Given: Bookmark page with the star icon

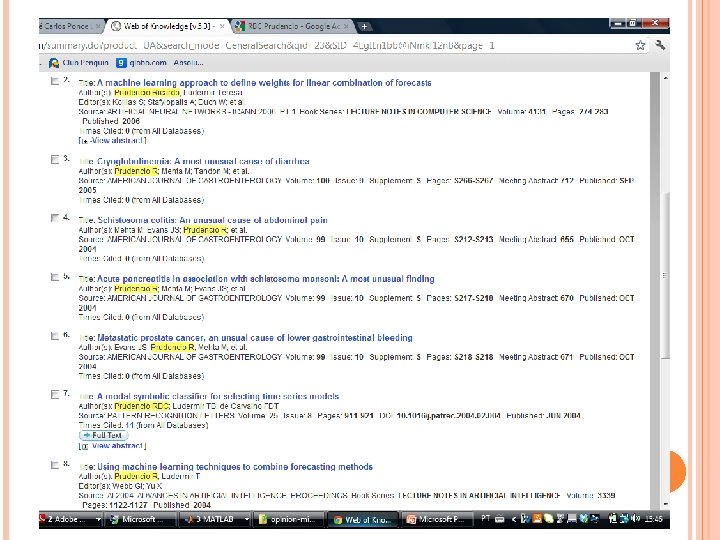Looking at the screenshot, I should pos(640,45).
